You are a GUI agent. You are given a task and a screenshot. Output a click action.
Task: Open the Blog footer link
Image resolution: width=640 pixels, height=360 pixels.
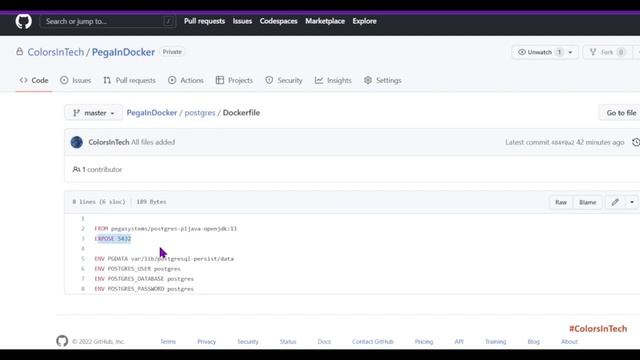pyautogui.click(x=533, y=342)
